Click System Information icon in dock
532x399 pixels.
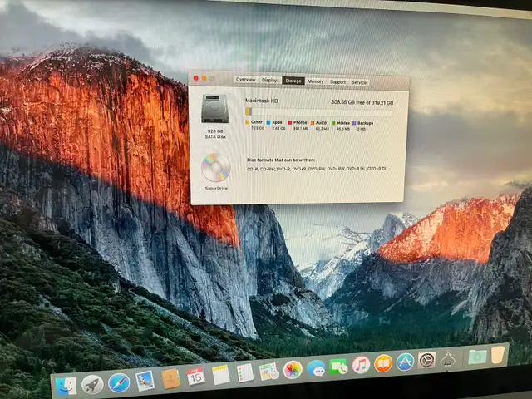point(448,359)
